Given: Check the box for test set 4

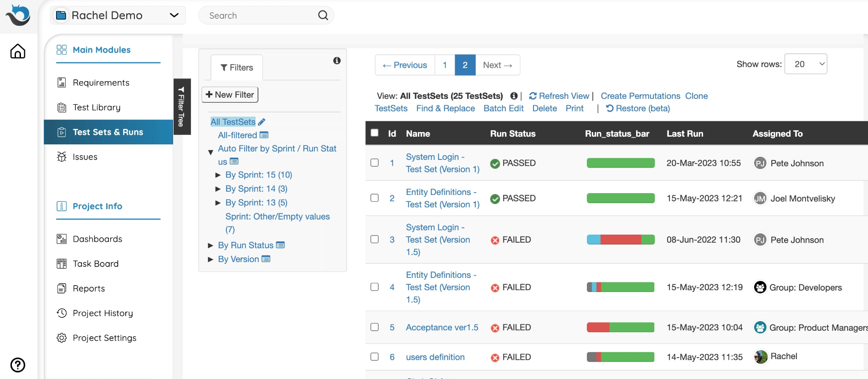Looking at the screenshot, I should pos(375,287).
